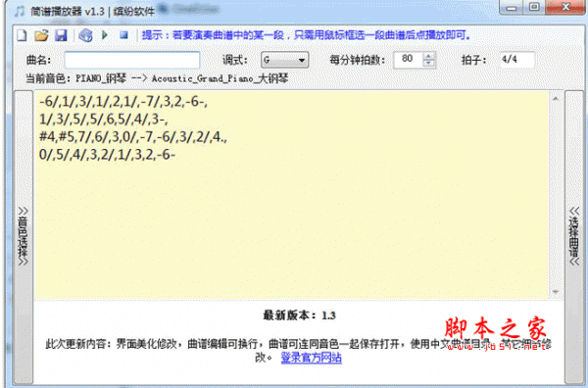588x388 pixels.
Task: Click the 当前音色 PIANO timbre label
Action: (157, 78)
